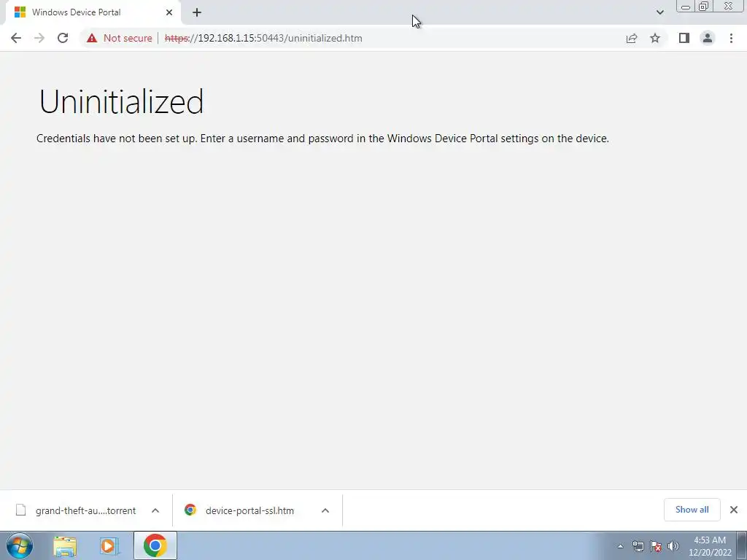The height and width of the screenshot is (560, 747).
Task: Toggle the Chrome side panel icon
Action: tap(684, 38)
